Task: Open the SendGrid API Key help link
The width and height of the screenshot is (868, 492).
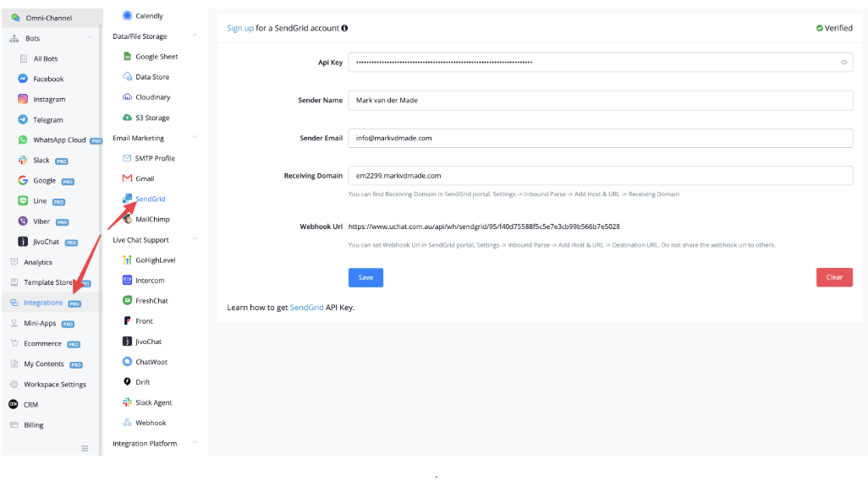Action: point(307,307)
